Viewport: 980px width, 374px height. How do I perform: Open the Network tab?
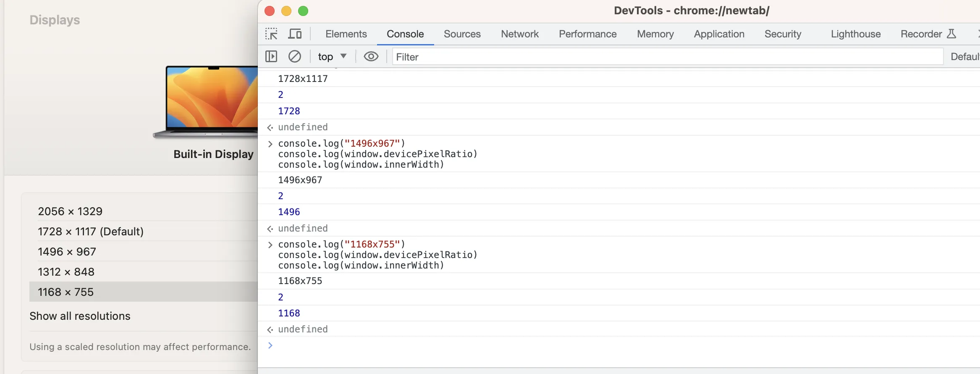pyautogui.click(x=519, y=34)
